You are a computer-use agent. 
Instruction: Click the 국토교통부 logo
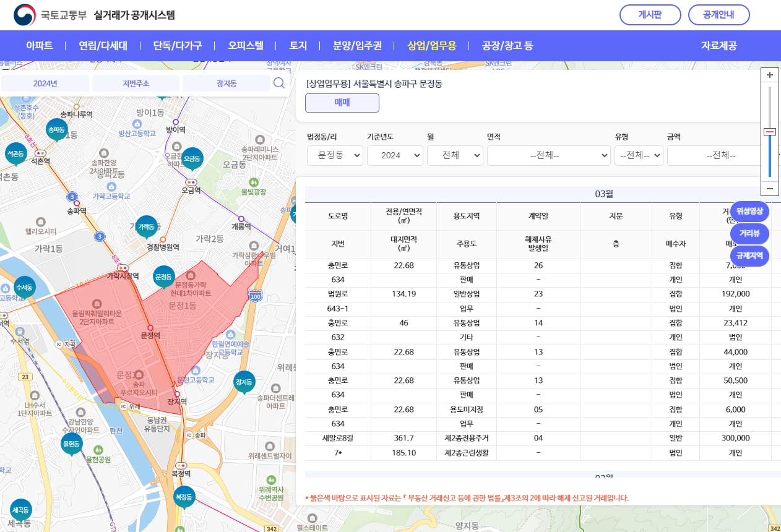[50, 15]
